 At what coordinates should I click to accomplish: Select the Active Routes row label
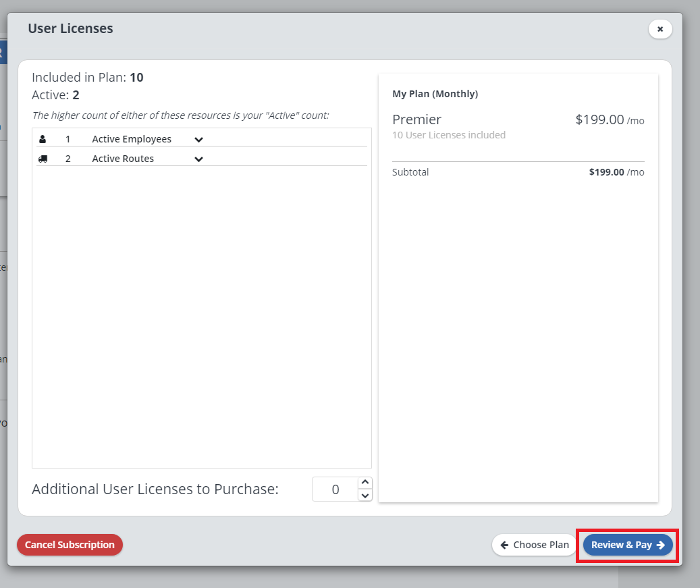pos(123,159)
